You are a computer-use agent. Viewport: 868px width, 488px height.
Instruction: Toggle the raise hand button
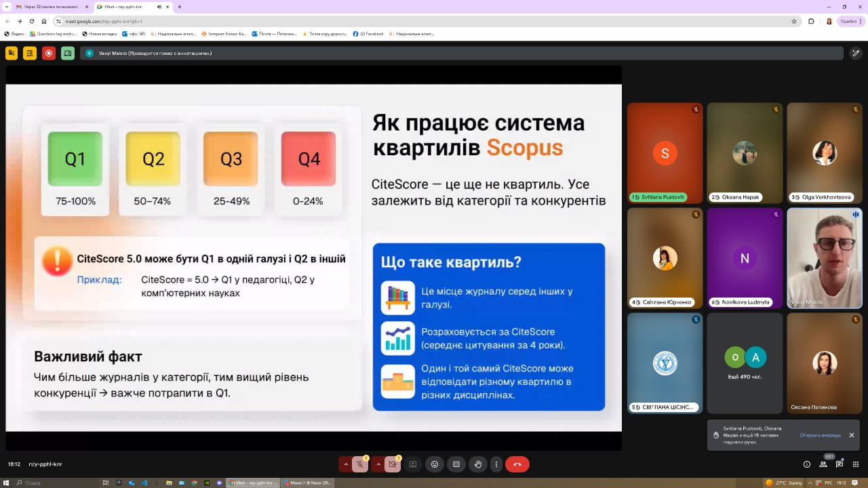[x=478, y=464]
